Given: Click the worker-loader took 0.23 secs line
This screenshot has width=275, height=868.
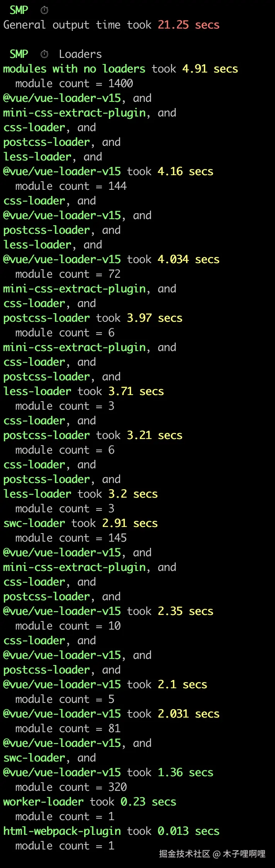Looking at the screenshot, I should click(x=90, y=802).
